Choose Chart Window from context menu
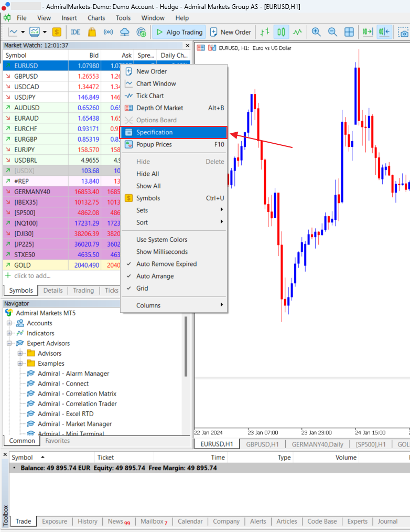This screenshot has height=532, width=410. tap(174, 83)
